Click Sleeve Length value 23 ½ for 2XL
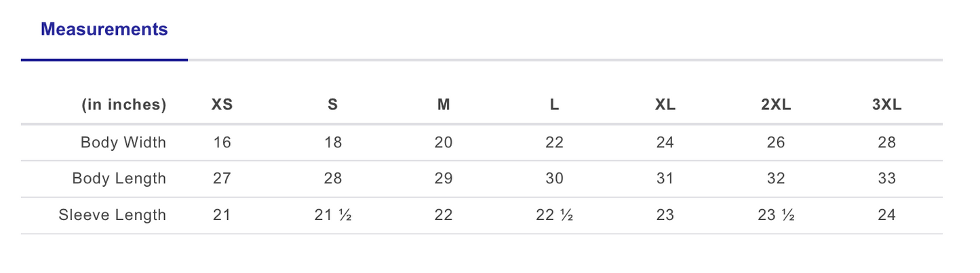The height and width of the screenshot is (273, 980). point(776,215)
